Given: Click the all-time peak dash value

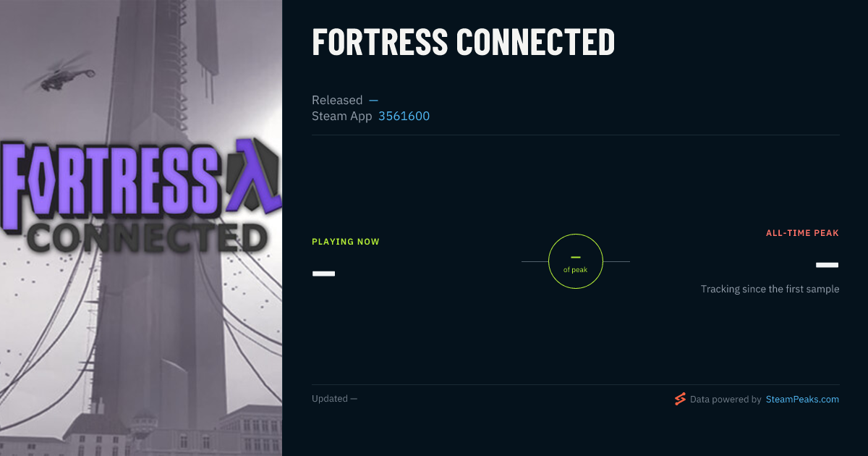Looking at the screenshot, I should (x=827, y=265).
